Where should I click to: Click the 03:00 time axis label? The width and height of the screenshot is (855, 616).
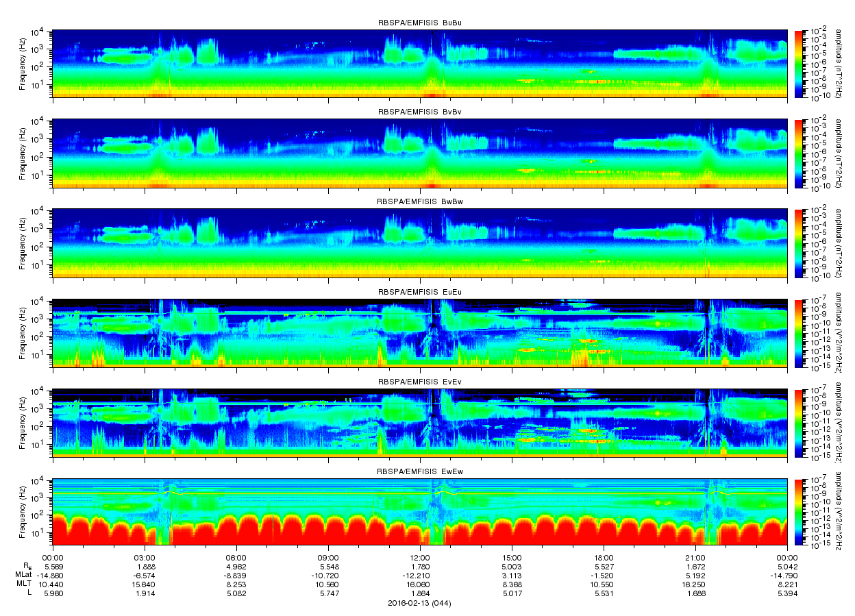[145, 558]
